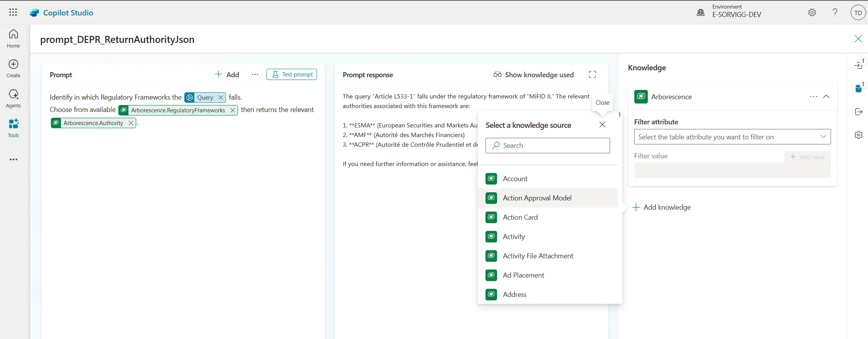Click the Test prompt button
Viewport: 868px width, 339px height.
[292, 74]
